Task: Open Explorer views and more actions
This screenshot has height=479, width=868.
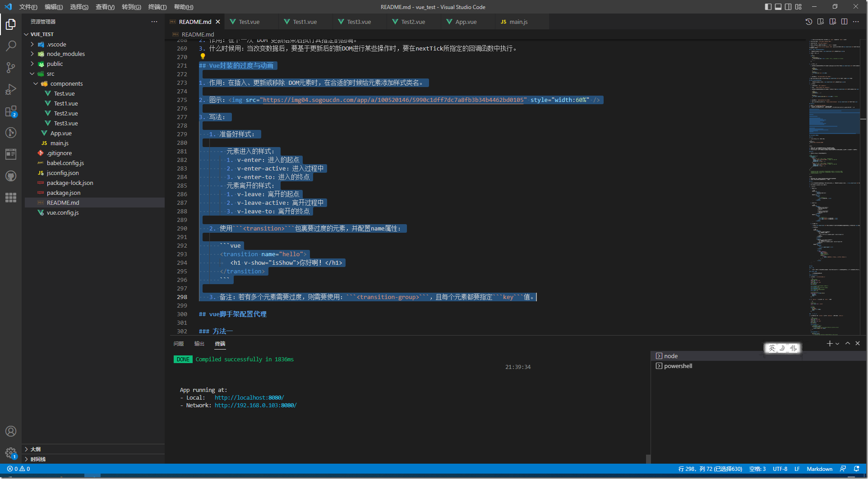Action: [x=154, y=22]
